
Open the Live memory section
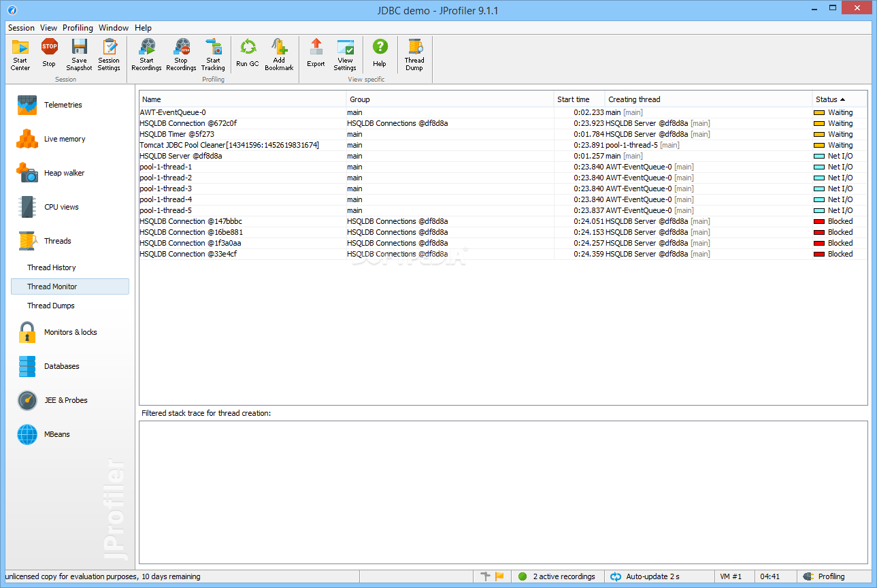point(51,139)
